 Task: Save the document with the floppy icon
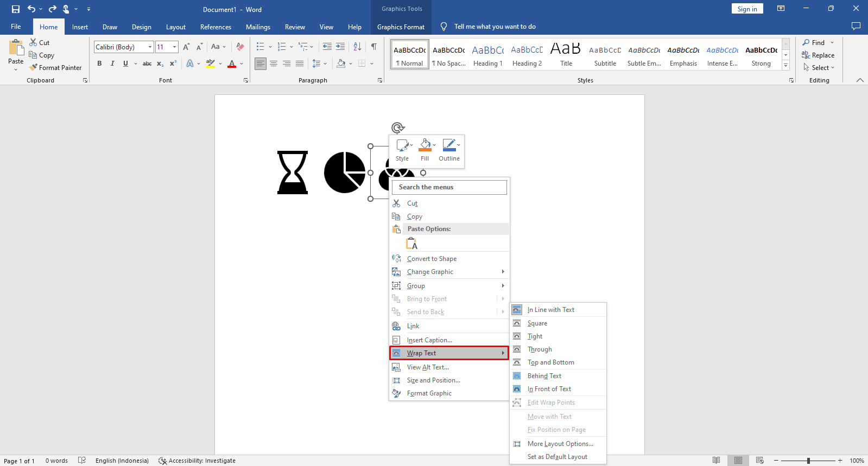pos(16,9)
